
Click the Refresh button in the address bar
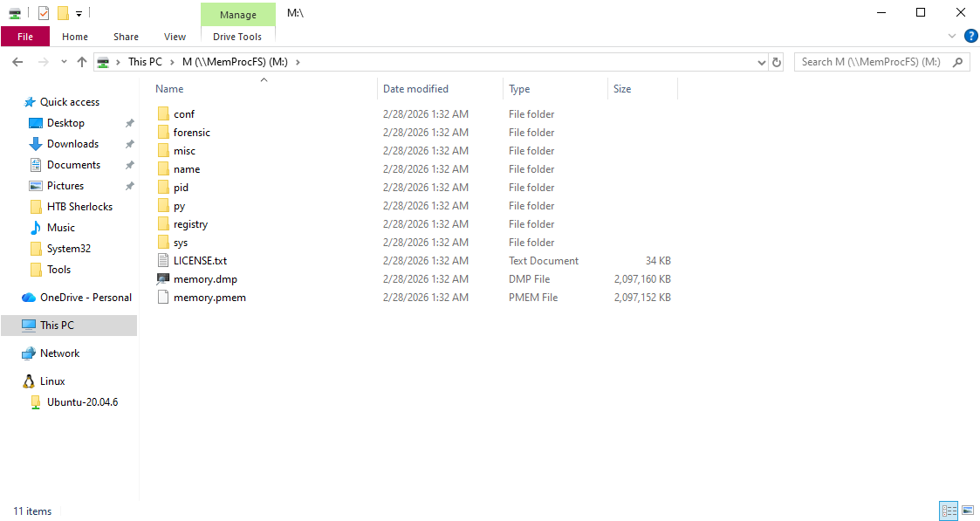777,62
